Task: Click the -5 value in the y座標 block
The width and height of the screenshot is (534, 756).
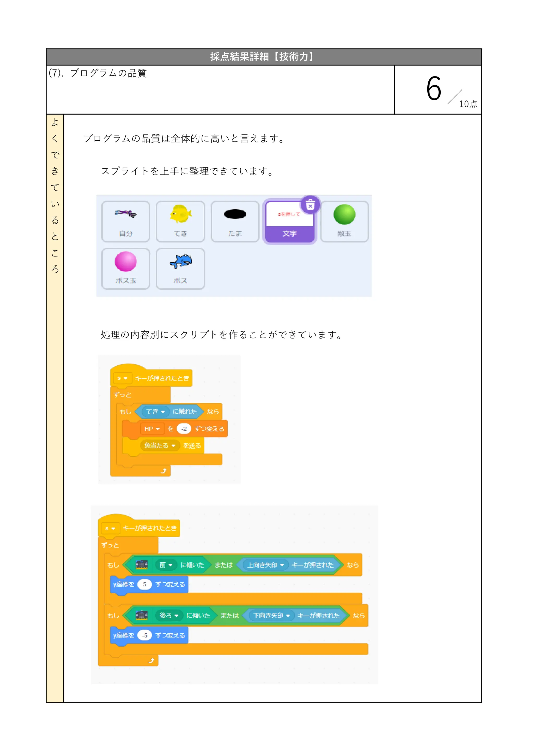Action: [x=144, y=635]
